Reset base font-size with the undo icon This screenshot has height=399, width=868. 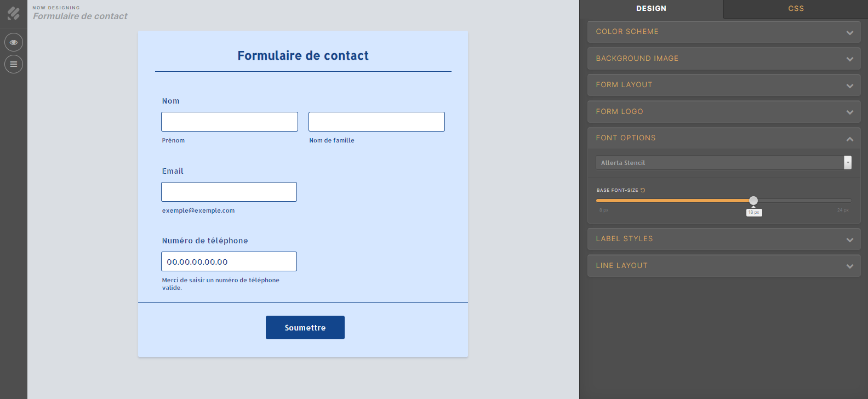point(642,190)
